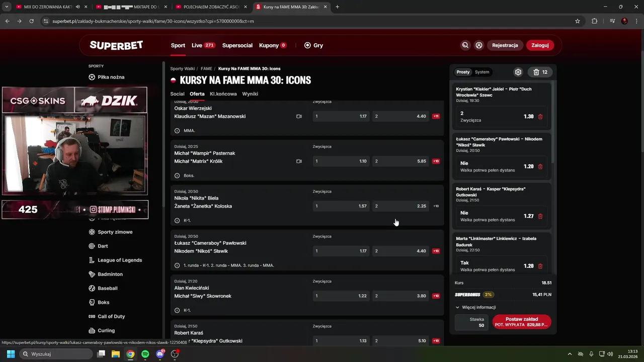Expand +10 markets for Pasternak vs Królik

point(436,161)
